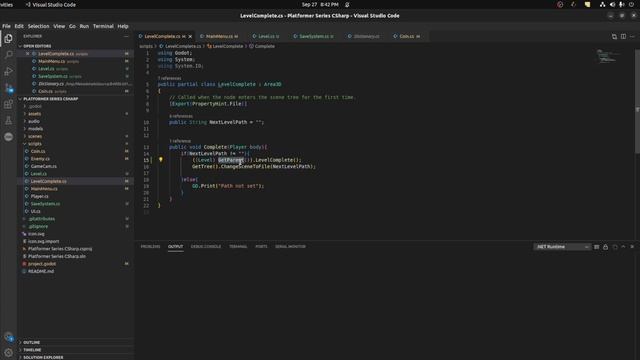Close LevelComplete.cs in Open Editors list

click(28, 53)
